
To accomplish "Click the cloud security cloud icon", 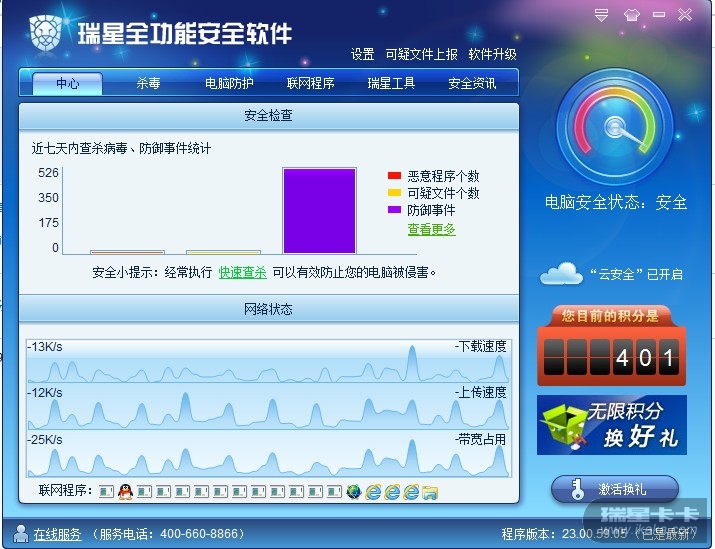I will 561,274.
